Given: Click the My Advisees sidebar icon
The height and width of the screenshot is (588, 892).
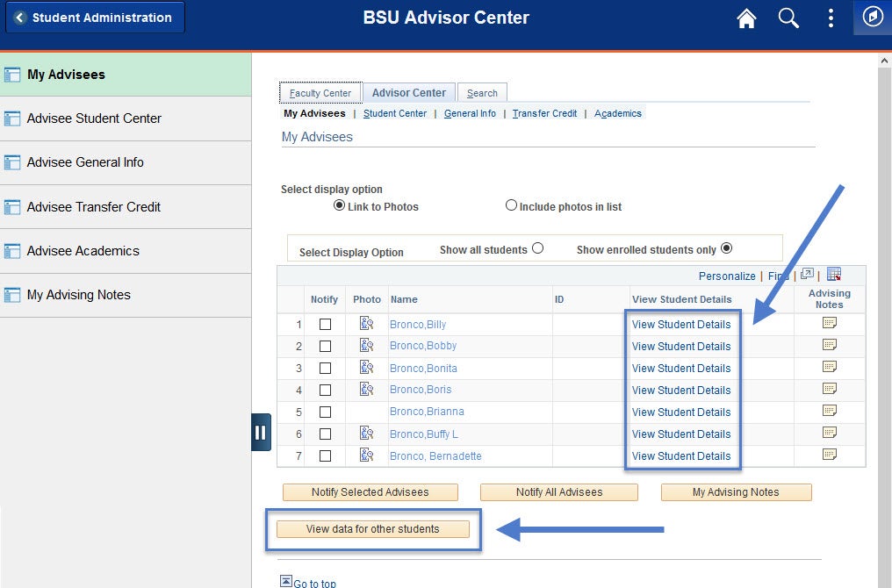Looking at the screenshot, I should (x=12, y=75).
